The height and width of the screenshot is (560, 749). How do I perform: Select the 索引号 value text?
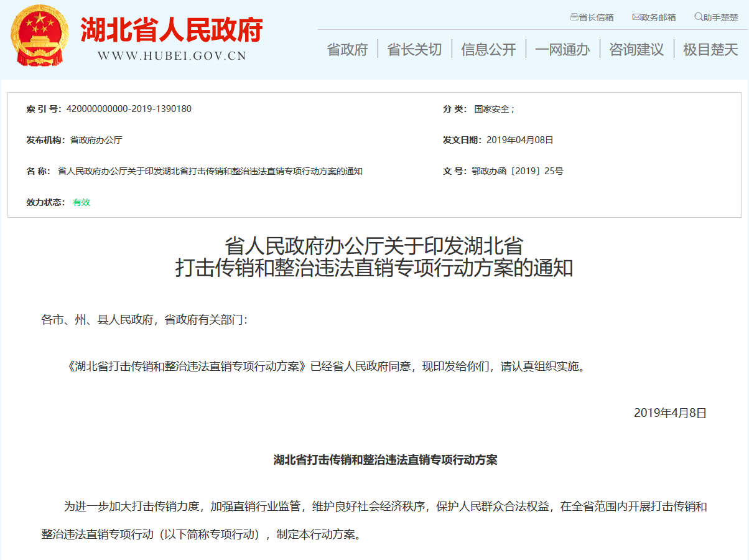click(x=128, y=109)
